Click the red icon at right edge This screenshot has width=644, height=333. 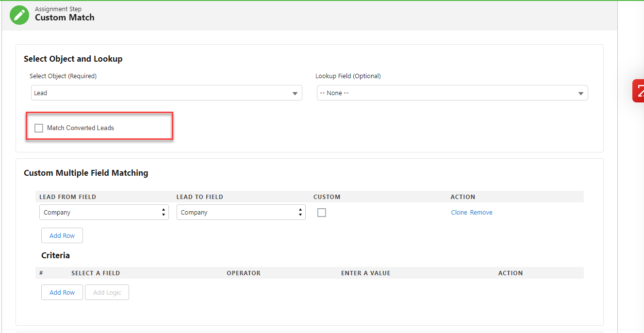638,91
